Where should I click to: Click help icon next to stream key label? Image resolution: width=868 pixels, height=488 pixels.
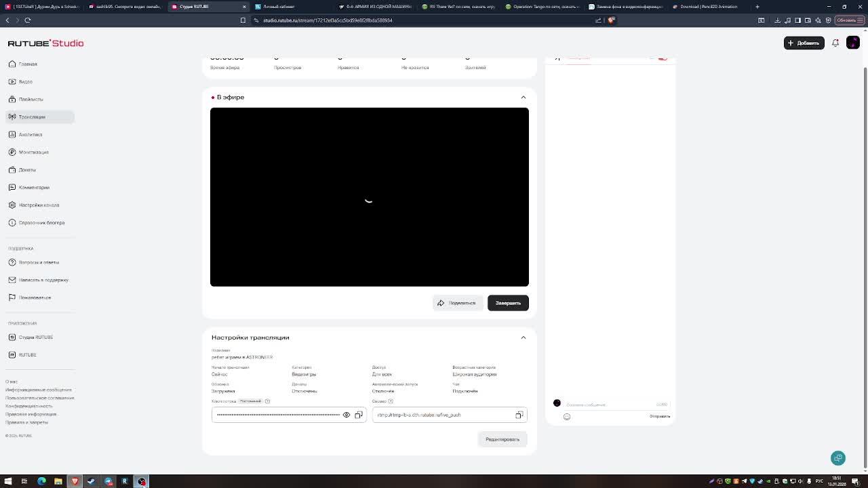coord(267,401)
